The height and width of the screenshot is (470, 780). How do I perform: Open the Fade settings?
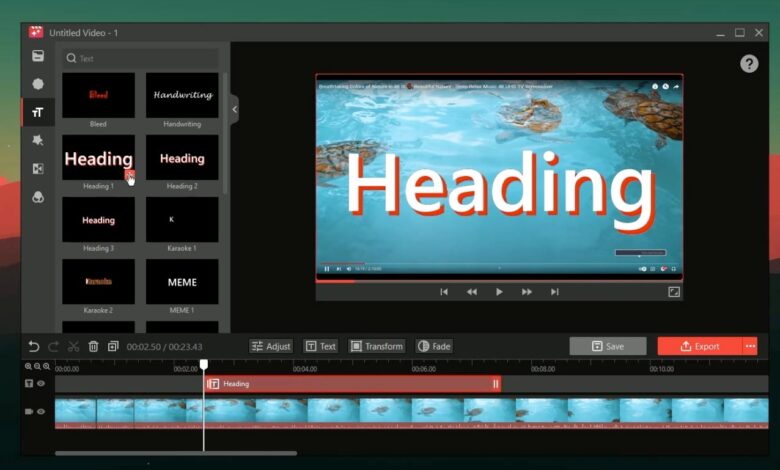(x=434, y=346)
